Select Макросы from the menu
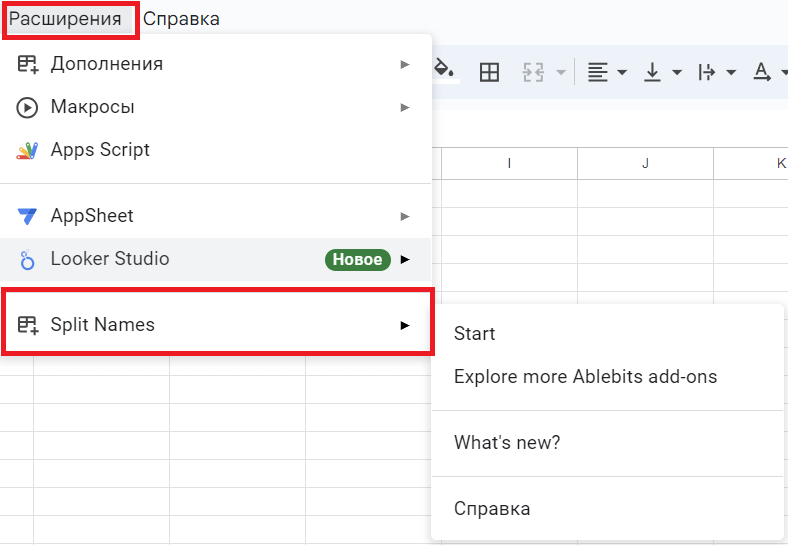 [93, 107]
